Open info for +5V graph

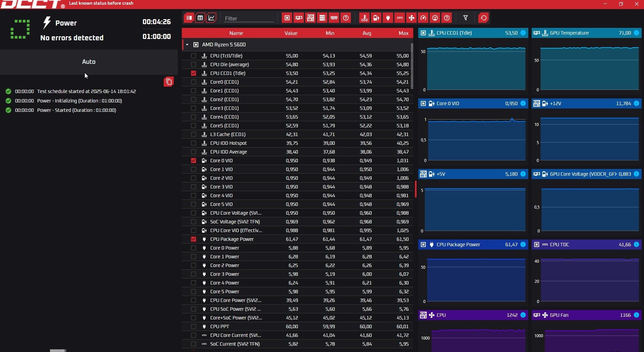coord(523,174)
